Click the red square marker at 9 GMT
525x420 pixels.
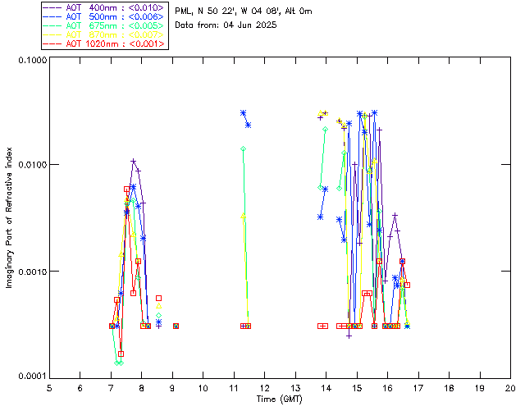point(176,326)
